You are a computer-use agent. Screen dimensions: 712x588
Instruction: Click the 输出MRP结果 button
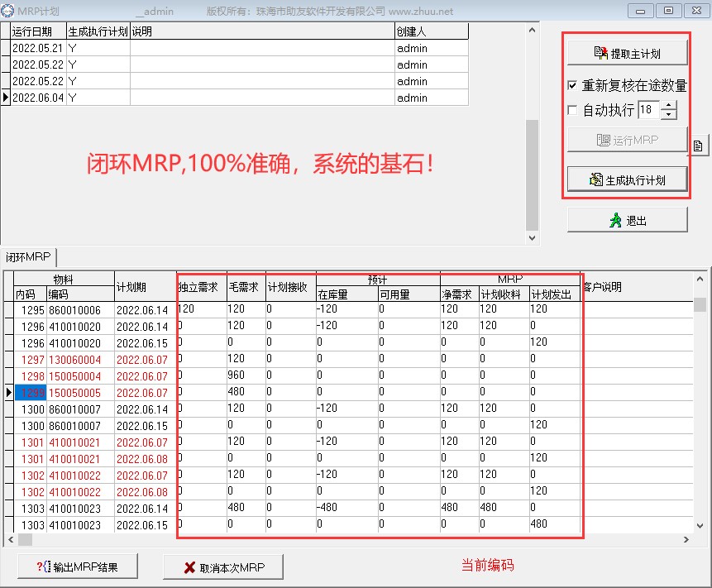(77, 566)
